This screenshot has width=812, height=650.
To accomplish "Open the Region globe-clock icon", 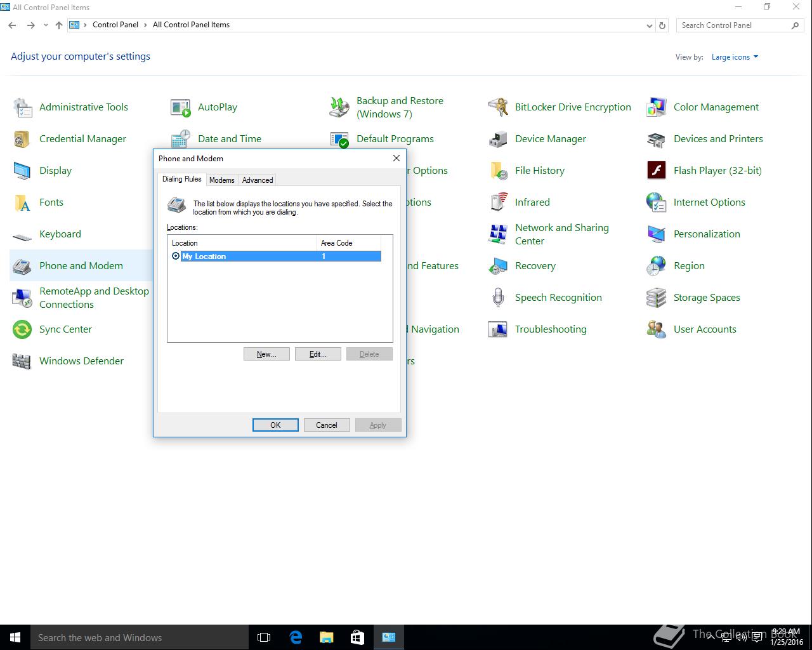I will [x=657, y=266].
